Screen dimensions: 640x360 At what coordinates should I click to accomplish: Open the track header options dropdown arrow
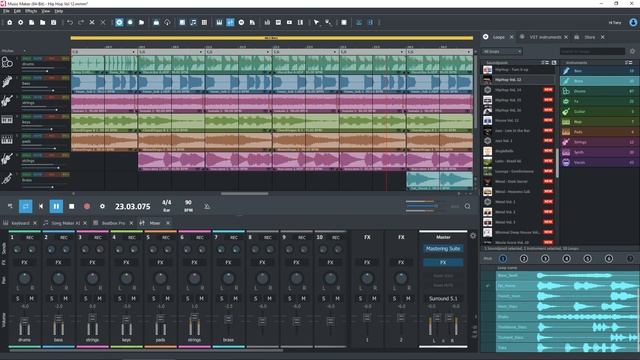point(24,51)
